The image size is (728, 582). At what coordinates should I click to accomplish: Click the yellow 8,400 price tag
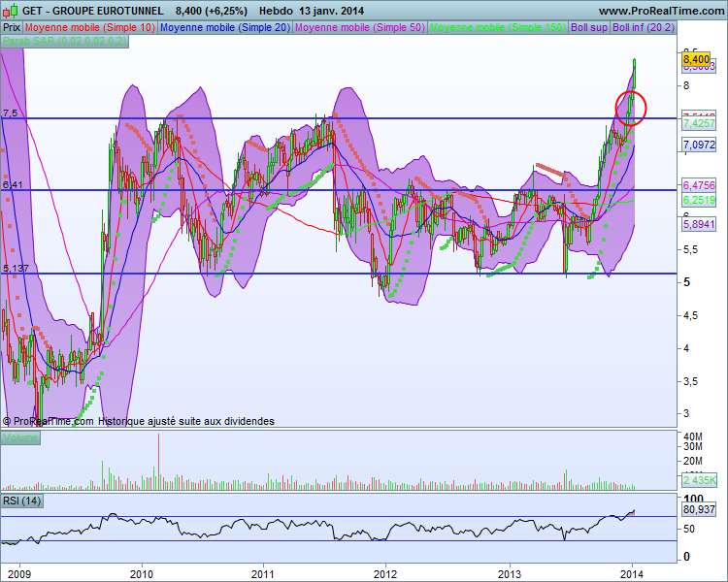tap(696, 59)
